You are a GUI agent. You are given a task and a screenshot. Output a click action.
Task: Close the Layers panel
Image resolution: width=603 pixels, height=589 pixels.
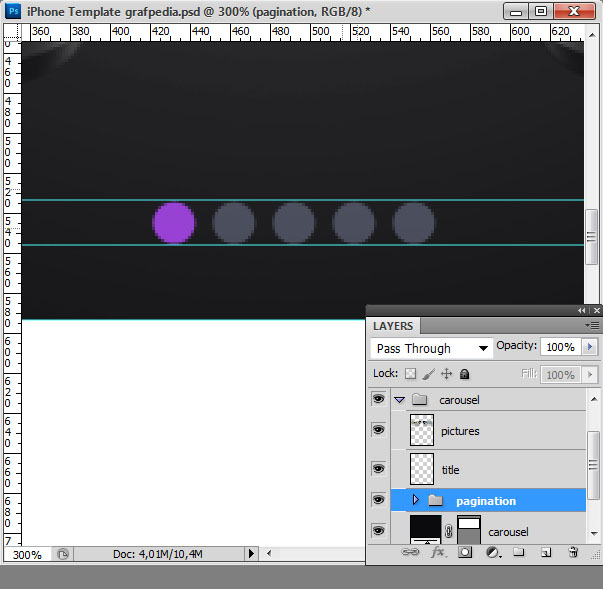[596, 310]
